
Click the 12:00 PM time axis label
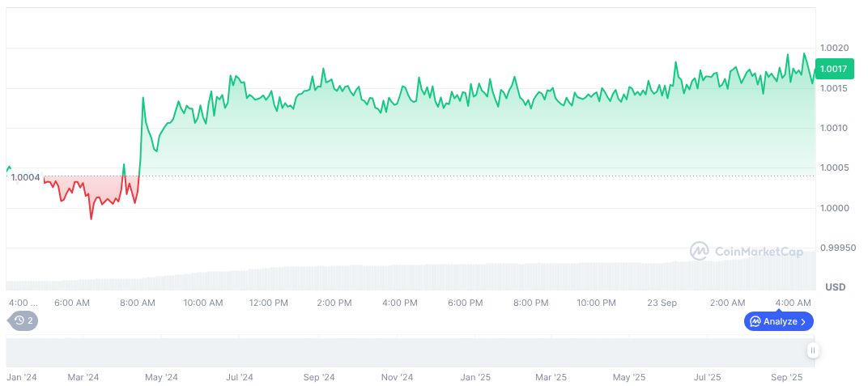point(269,303)
